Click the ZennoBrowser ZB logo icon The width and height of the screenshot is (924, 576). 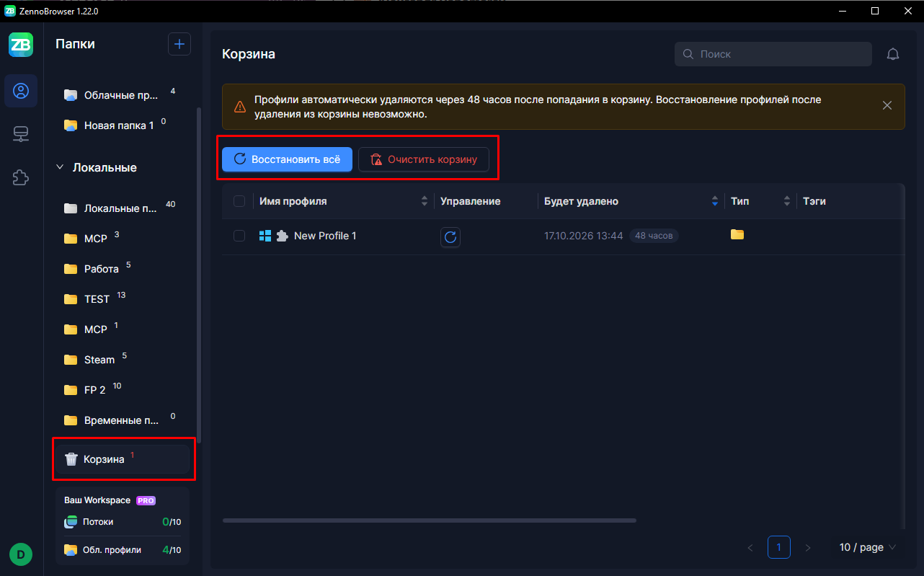pyautogui.click(x=21, y=45)
